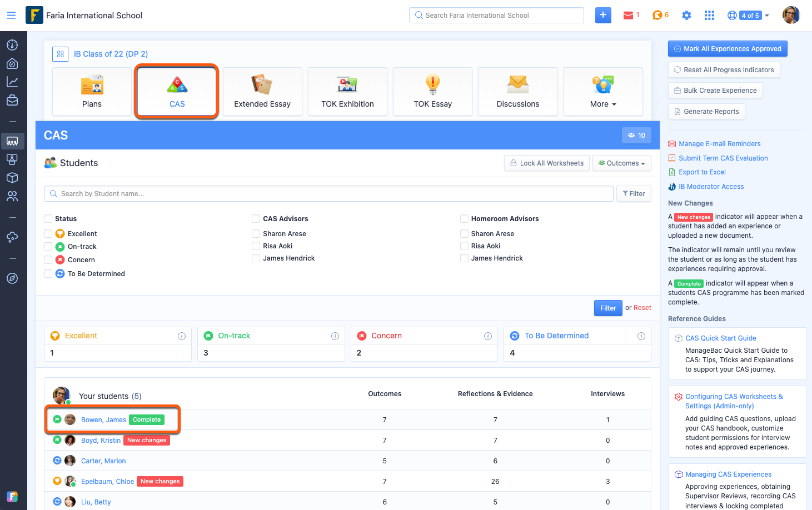This screenshot has height=510, width=812.
Task: Expand the Outcomes dropdown
Action: pyautogui.click(x=622, y=163)
